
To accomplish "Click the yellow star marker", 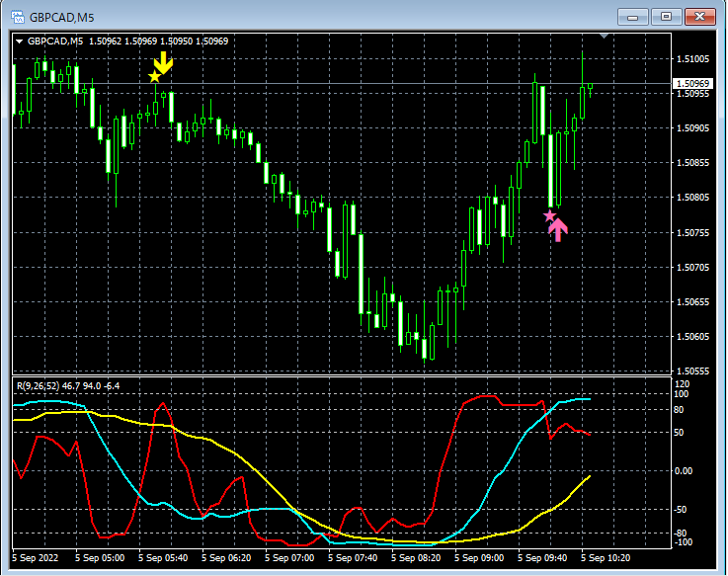I will pyautogui.click(x=155, y=77).
